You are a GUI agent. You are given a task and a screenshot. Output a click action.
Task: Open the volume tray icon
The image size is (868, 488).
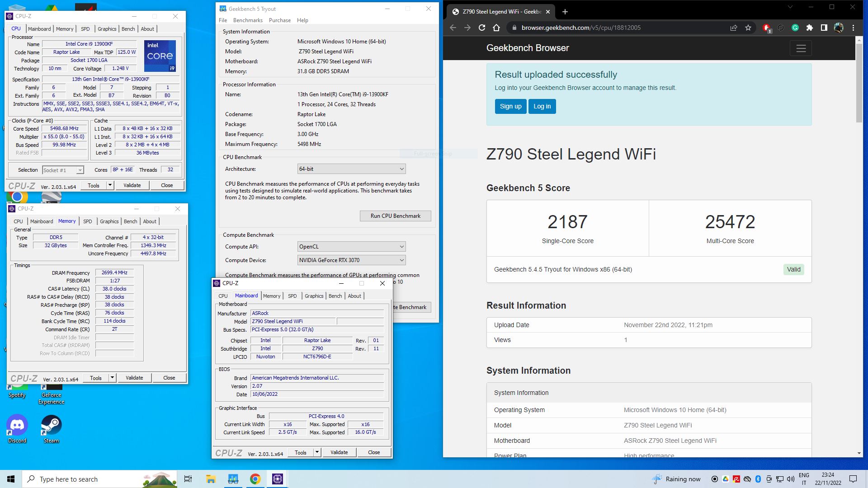(791, 479)
